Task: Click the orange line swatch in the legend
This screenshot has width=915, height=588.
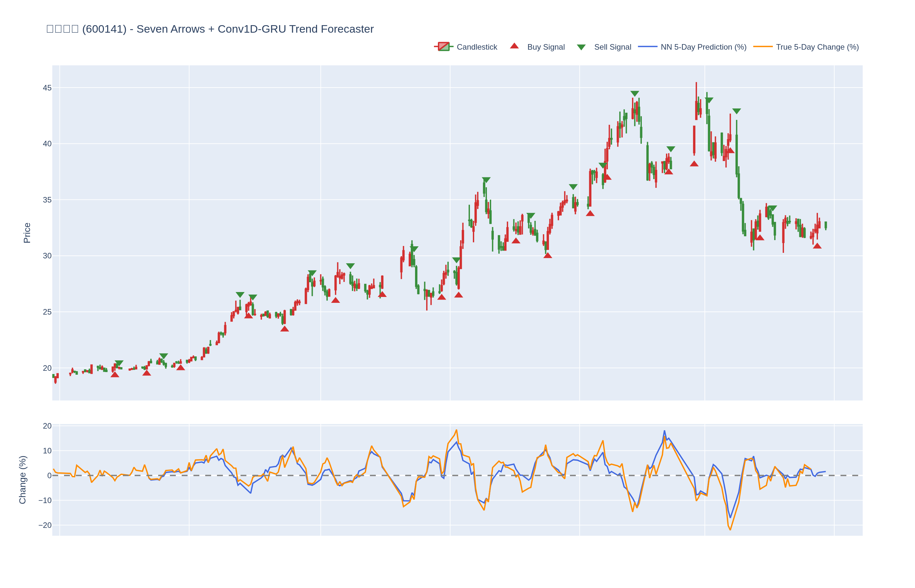Action: point(763,47)
